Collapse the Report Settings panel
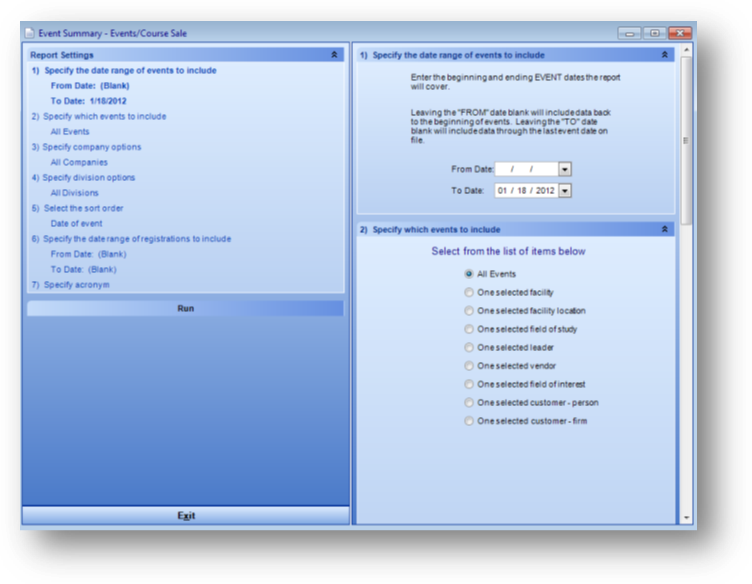 coord(334,55)
